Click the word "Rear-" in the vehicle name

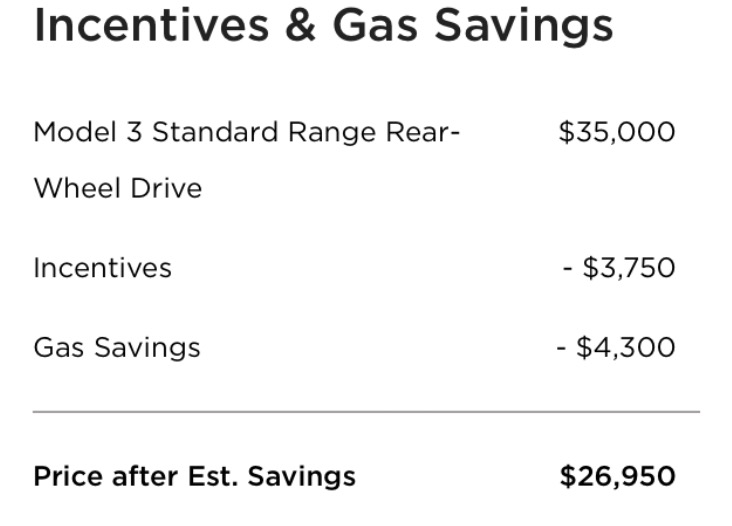click(x=423, y=132)
